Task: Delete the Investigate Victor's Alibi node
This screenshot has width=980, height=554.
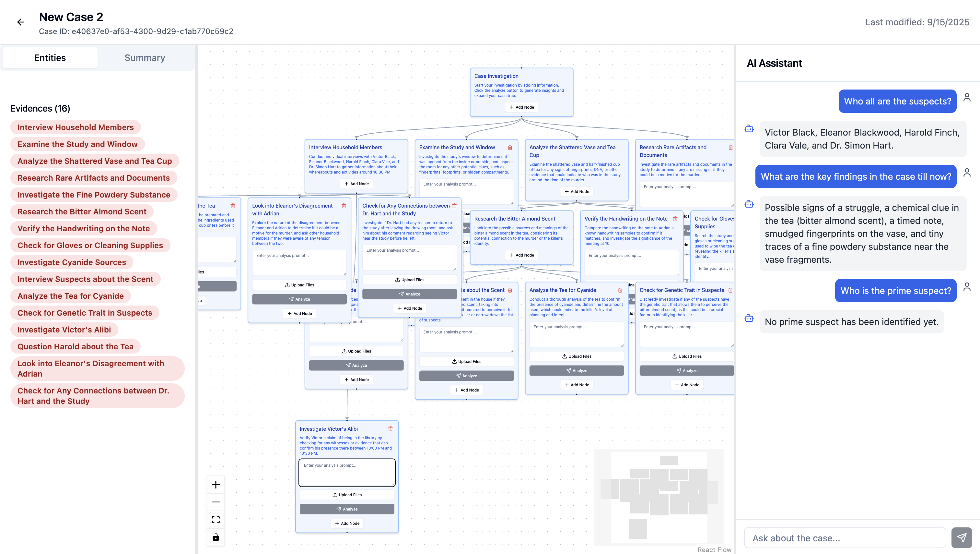Action: pyautogui.click(x=390, y=429)
